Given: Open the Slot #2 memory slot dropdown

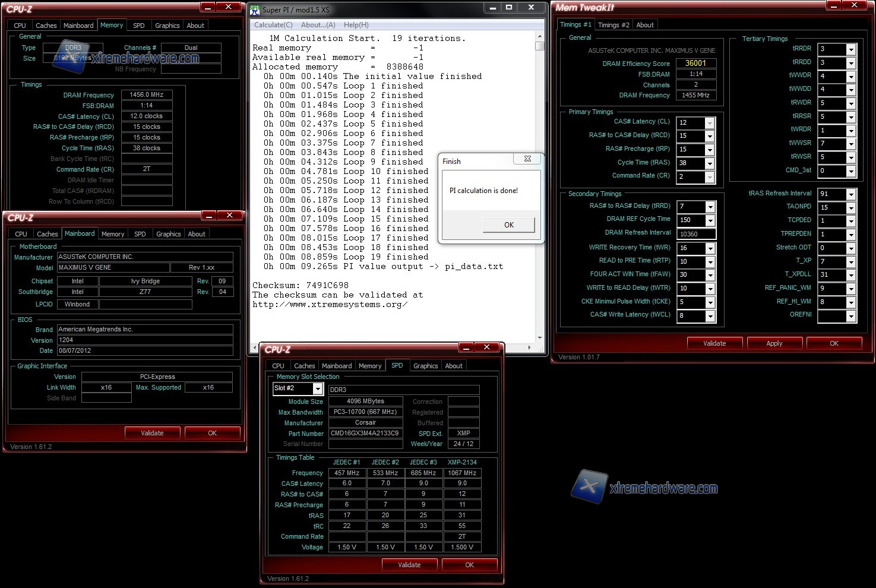Looking at the screenshot, I should 318,389.
